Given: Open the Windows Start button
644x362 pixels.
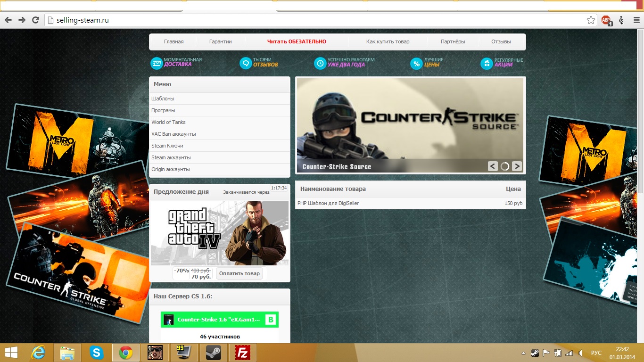Looking at the screenshot, I should point(11,352).
